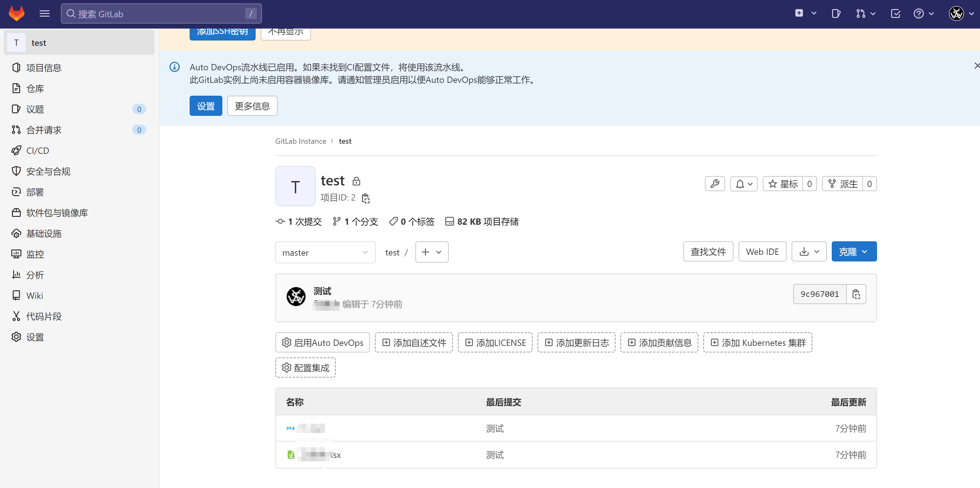Open 仓库 in sidebar
The height and width of the screenshot is (488, 980).
[x=79, y=88]
